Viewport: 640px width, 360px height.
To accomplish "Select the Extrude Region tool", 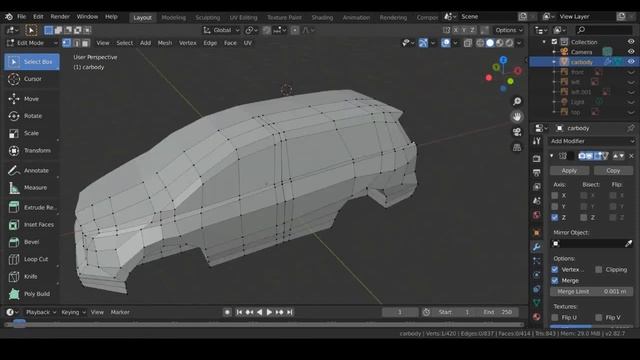I will 32,207.
